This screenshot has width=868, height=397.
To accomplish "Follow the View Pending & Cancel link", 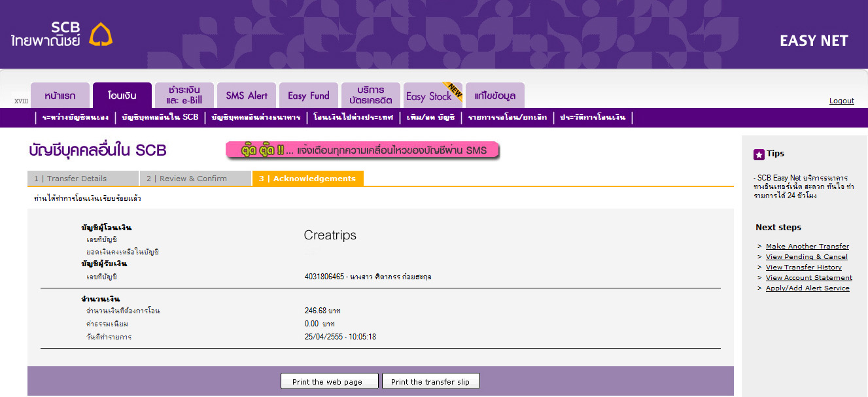I will pyautogui.click(x=807, y=257).
